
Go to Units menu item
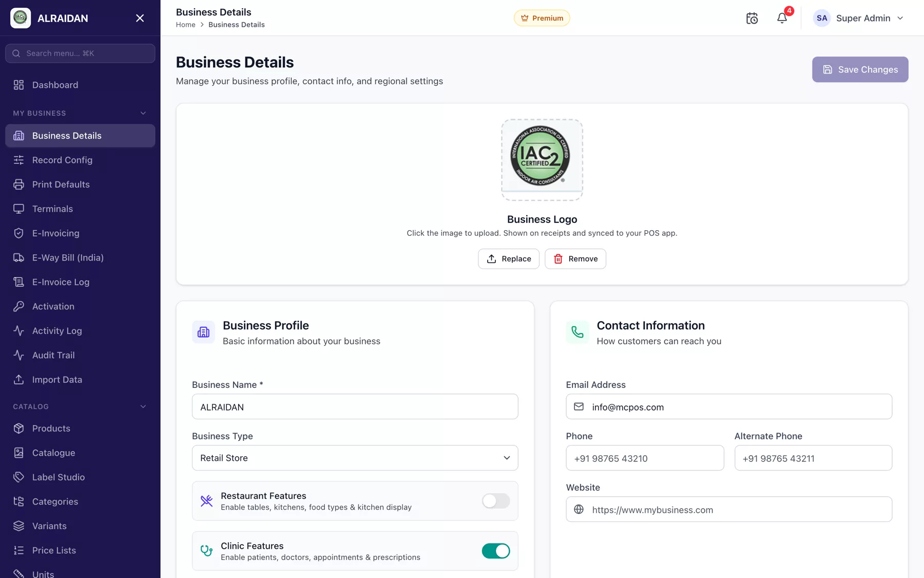point(80,573)
